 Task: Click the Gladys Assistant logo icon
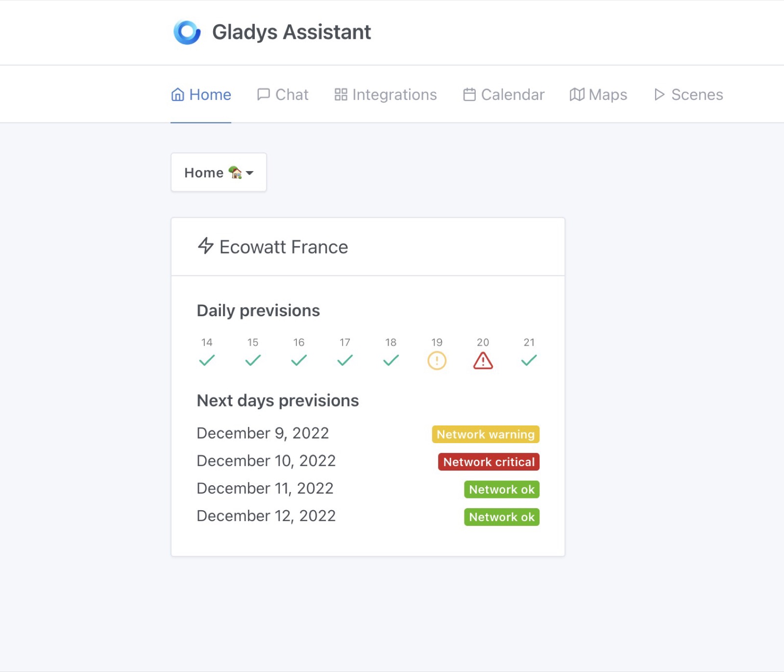187,31
